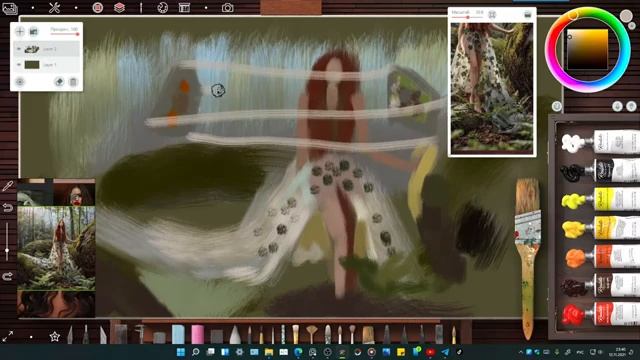The width and height of the screenshot is (640, 360).
Task: Select the white paint tube
Action: click(600, 142)
